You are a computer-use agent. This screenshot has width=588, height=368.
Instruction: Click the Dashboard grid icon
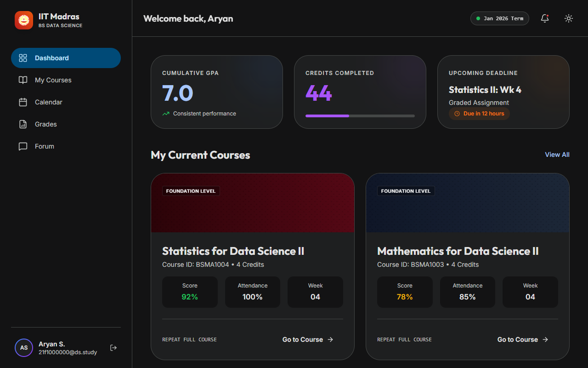click(x=23, y=58)
